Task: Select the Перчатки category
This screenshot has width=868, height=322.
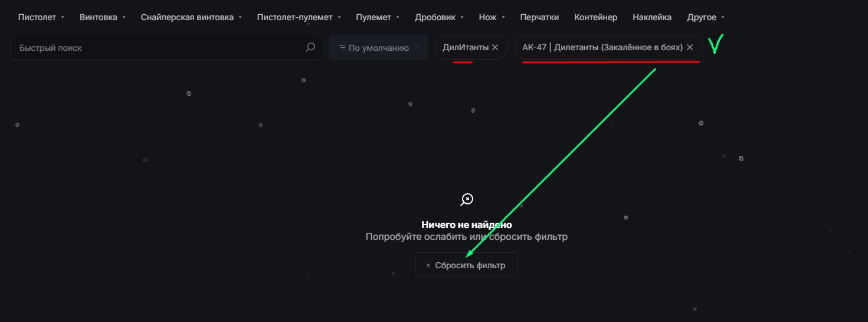Action: (539, 17)
